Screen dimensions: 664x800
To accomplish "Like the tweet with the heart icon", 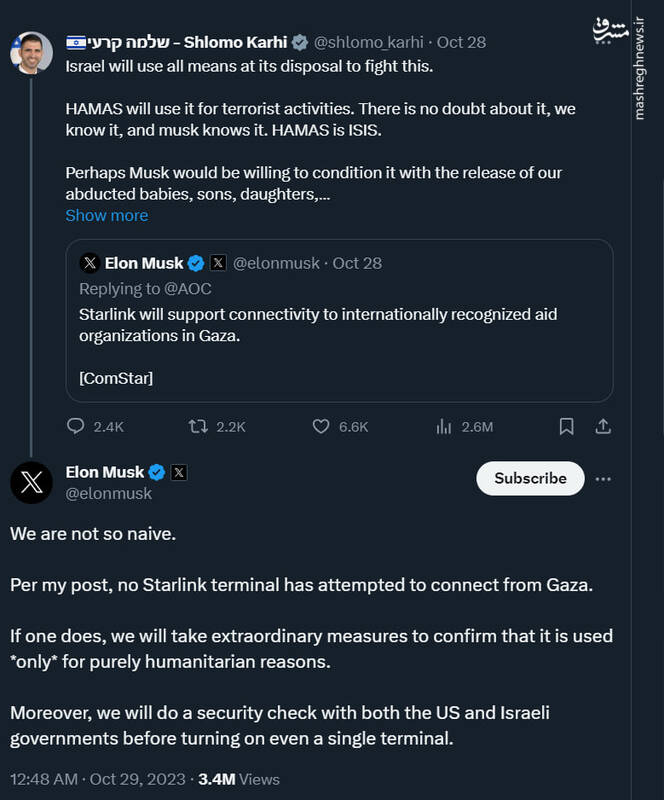I will (x=321, y=426).
